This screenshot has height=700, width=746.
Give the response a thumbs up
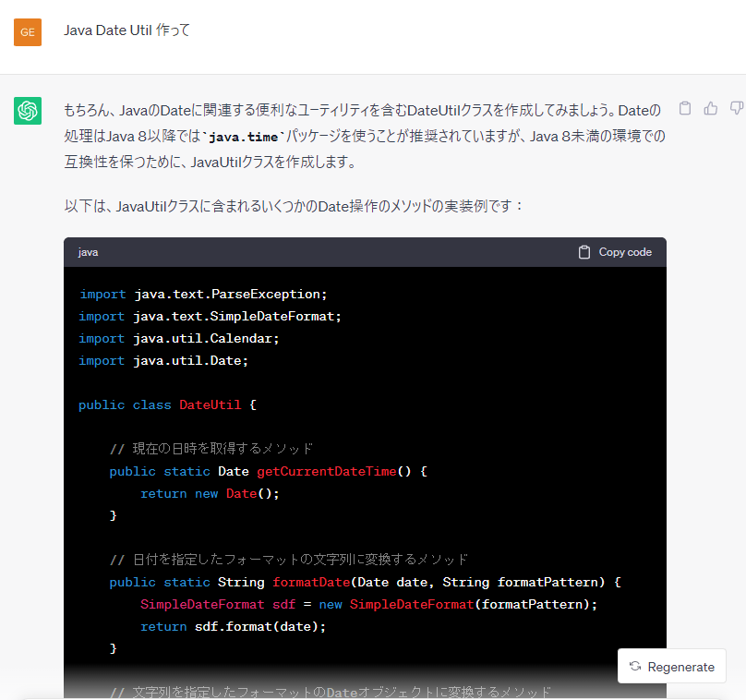tap(711, 109)
